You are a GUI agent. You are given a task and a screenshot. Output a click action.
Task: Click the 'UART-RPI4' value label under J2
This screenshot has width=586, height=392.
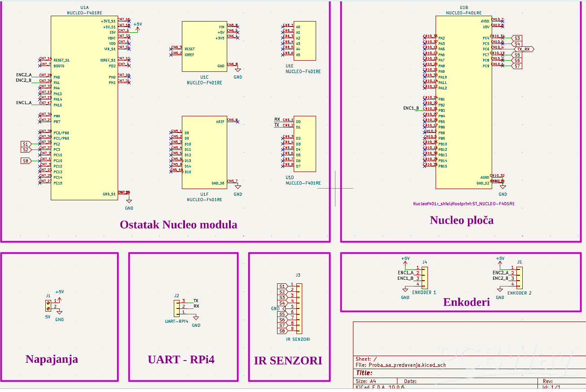(176, 322)
